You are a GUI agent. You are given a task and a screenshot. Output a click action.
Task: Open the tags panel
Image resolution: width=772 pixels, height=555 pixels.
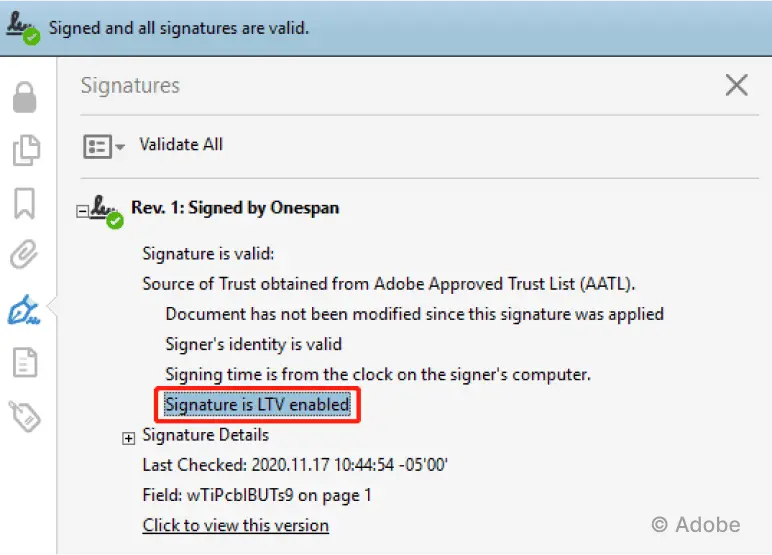pos(25,414)
